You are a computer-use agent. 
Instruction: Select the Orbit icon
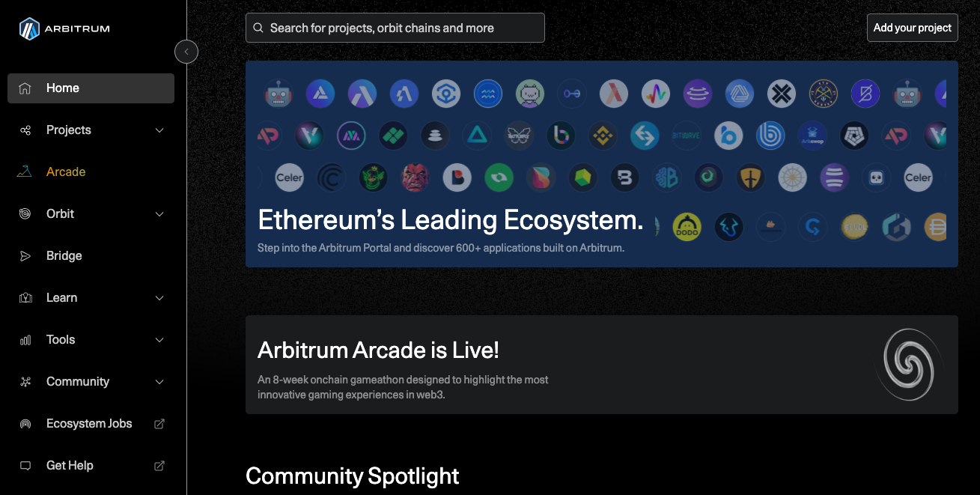click(25, 213)
